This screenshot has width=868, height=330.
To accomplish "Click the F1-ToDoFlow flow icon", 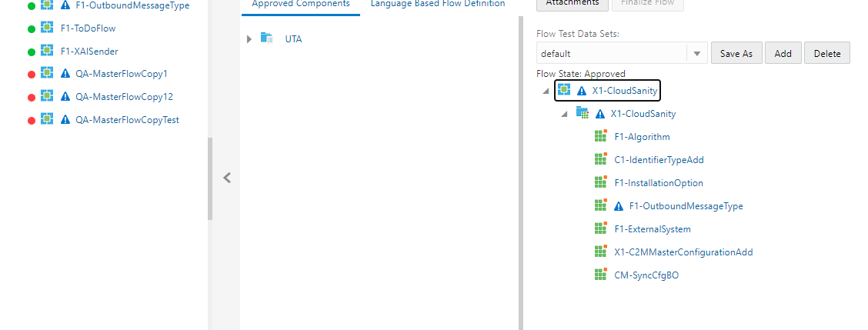I will pos(47,28).
